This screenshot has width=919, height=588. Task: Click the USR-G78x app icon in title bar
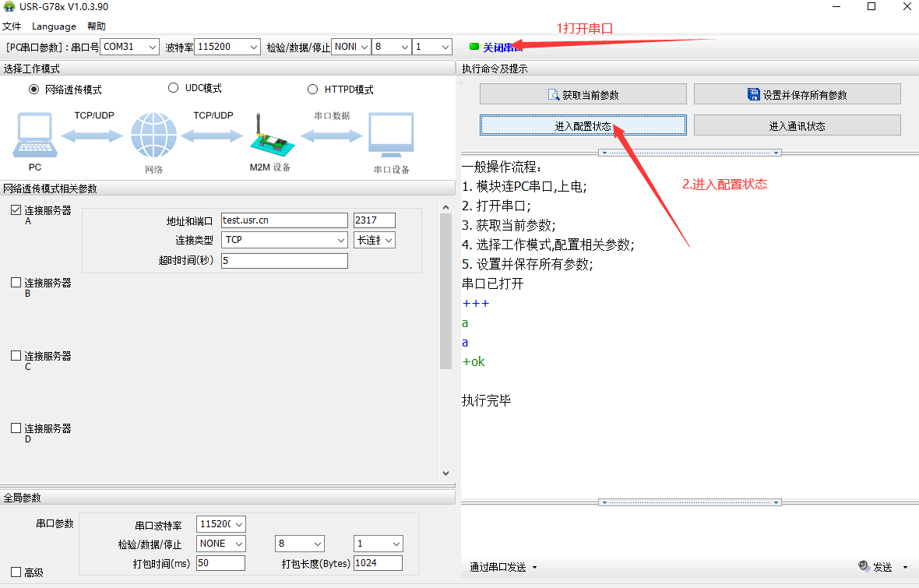click(x=9, y=7)
